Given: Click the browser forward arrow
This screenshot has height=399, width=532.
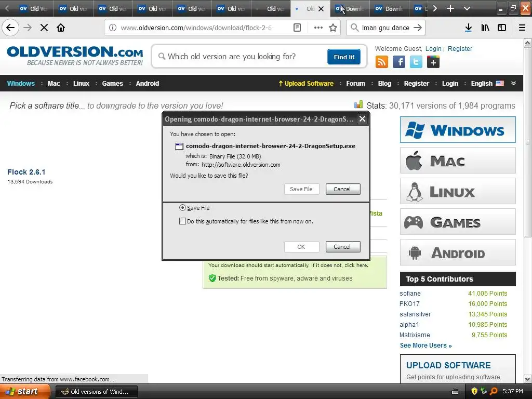Looking at the screenshot, I should click(x=28, y=28).
